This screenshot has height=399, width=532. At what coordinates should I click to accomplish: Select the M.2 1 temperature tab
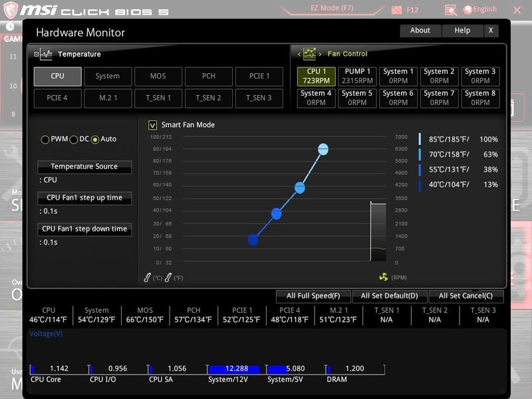(x=108, y=98)
